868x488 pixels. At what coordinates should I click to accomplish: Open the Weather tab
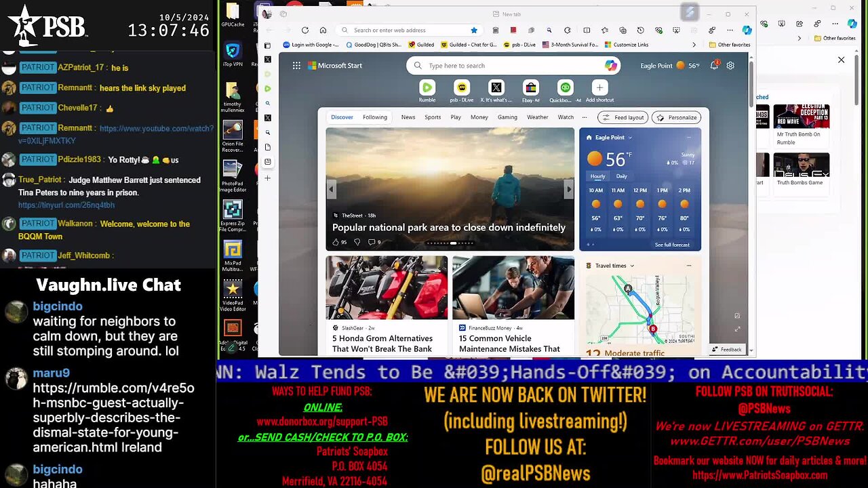pos(538,117)
